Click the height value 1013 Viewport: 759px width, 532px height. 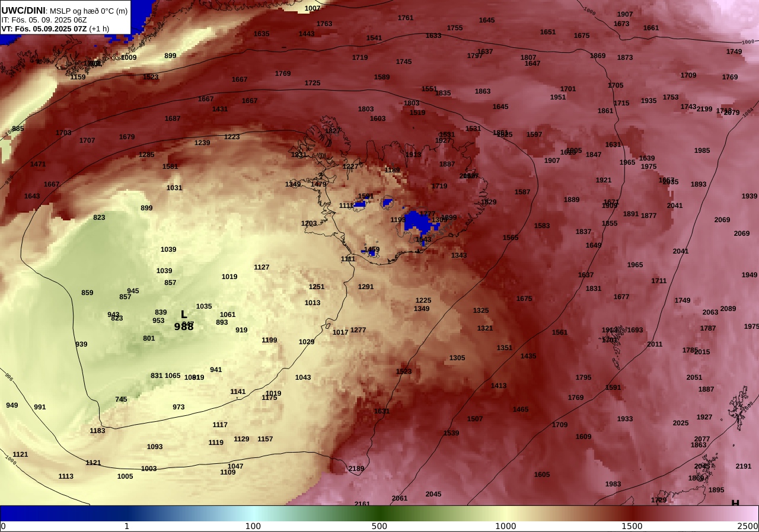coord(312,303)
